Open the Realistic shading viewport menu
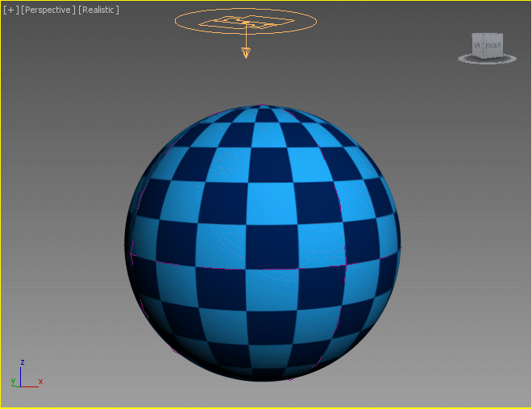 (98, 10)
